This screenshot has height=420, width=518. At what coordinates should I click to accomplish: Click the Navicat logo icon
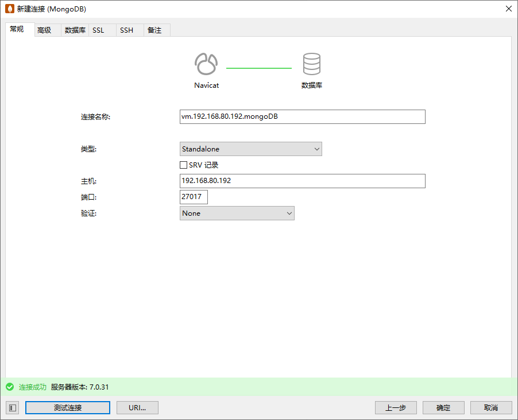click(x=206, y=64)
